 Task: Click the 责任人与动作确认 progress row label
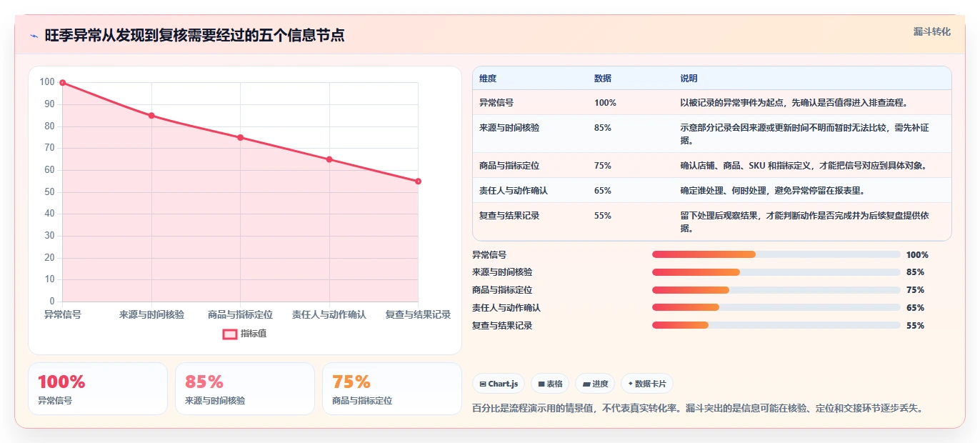point(506,308)
